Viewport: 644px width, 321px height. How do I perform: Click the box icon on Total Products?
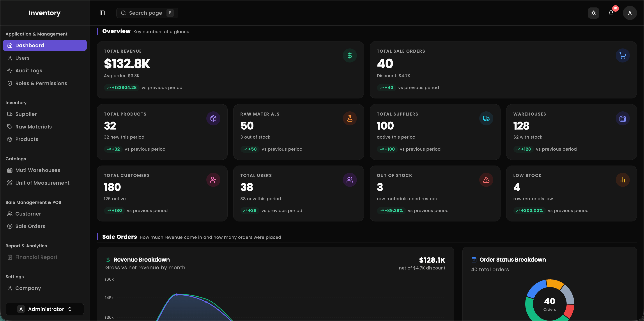(x=213, y=118)
